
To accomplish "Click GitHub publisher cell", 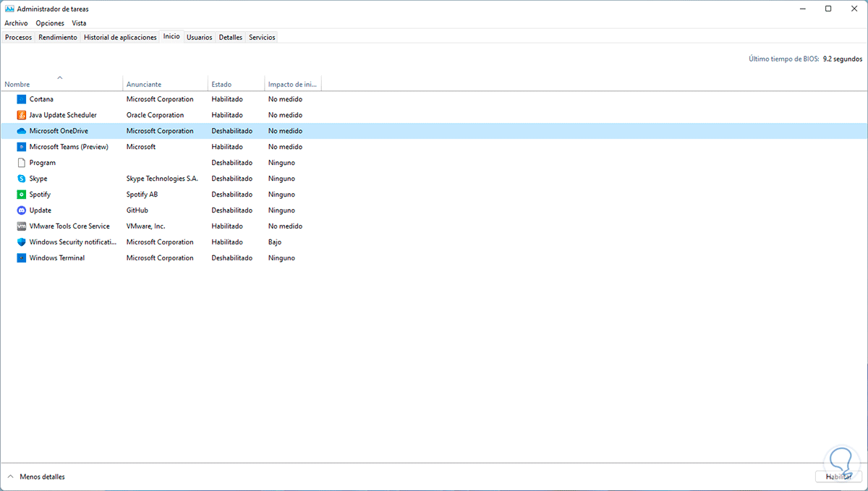I will pos(137,210).
